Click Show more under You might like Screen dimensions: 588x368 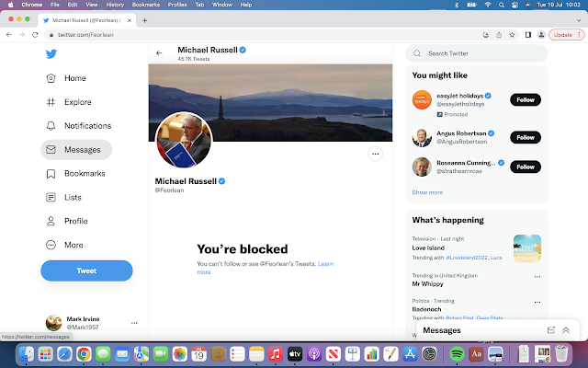coord(427,192)
